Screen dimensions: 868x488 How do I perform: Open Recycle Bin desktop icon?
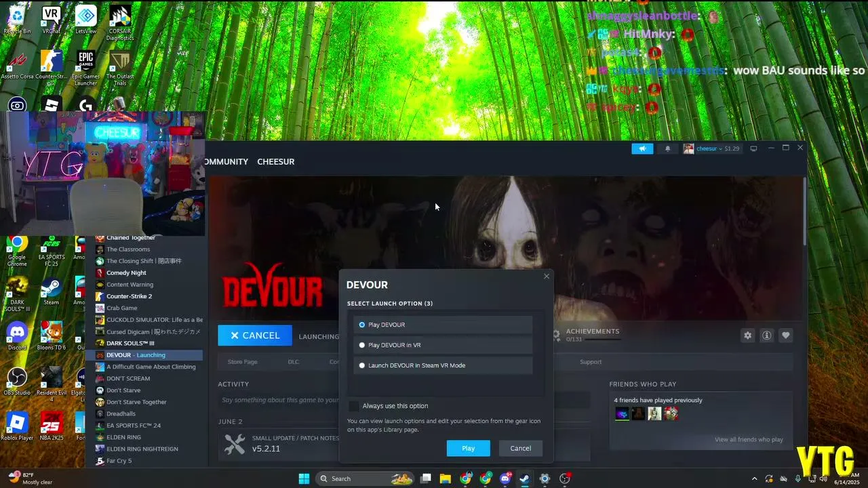click(x=17, y=19)
